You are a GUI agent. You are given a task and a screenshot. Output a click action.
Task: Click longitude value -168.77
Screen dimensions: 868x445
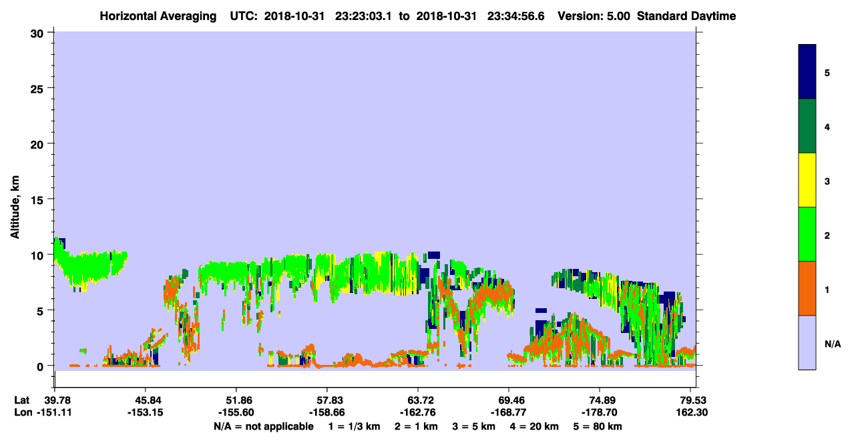pyautogui.click(x=509, y=413)
